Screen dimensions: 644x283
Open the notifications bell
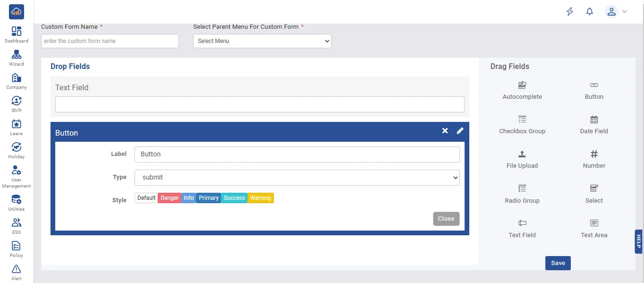589,12
